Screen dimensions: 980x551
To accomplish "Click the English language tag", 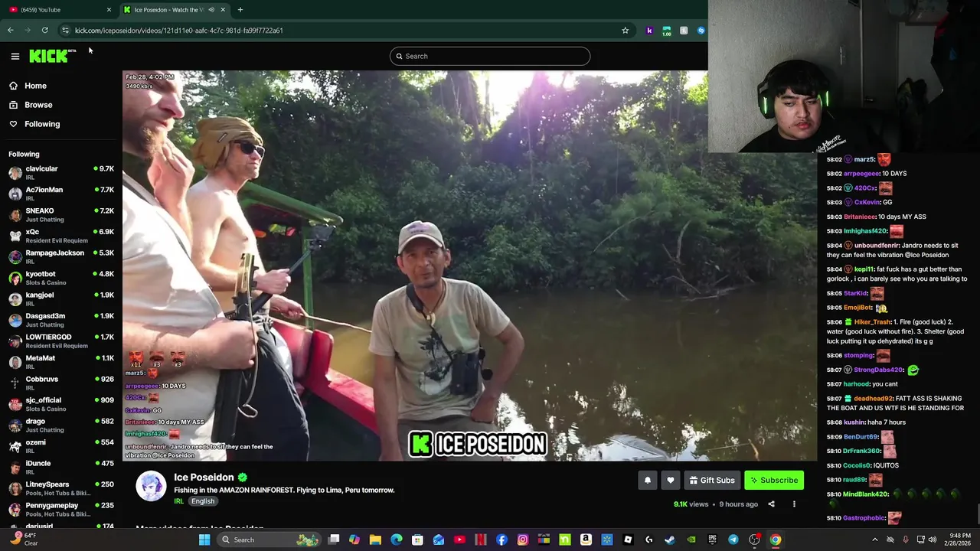I will (x=203, y=501).
